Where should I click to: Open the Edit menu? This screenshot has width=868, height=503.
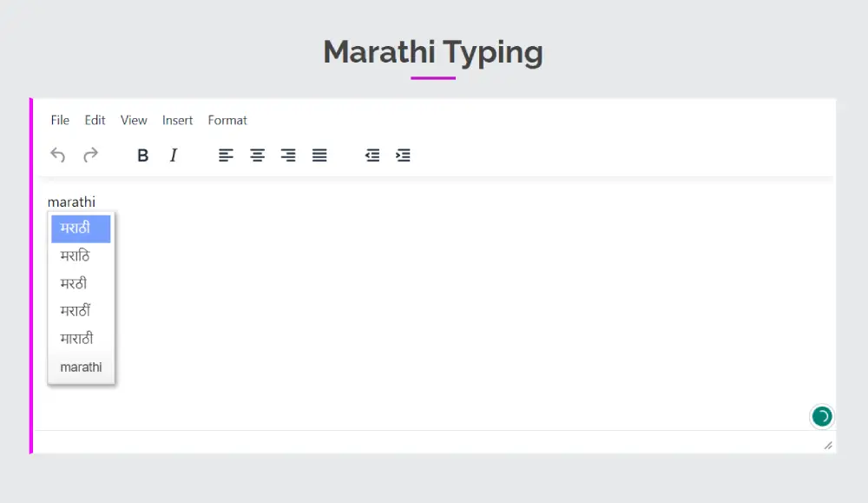tap(94, 120)
